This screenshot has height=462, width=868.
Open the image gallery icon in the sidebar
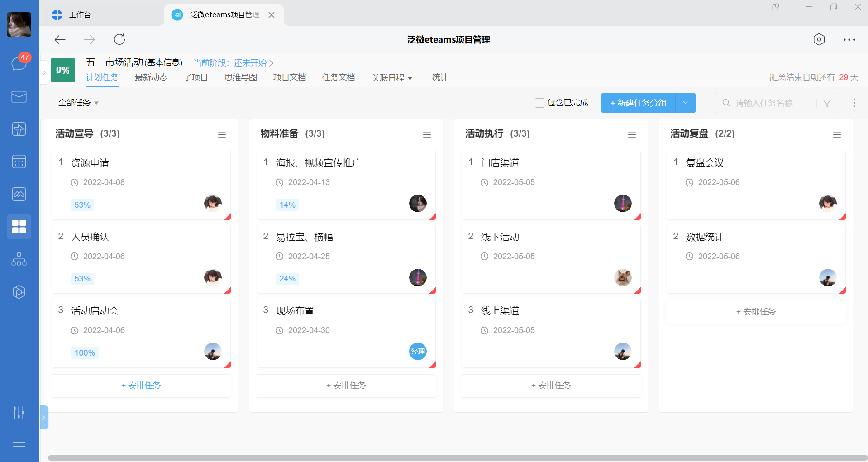point(19,194)
